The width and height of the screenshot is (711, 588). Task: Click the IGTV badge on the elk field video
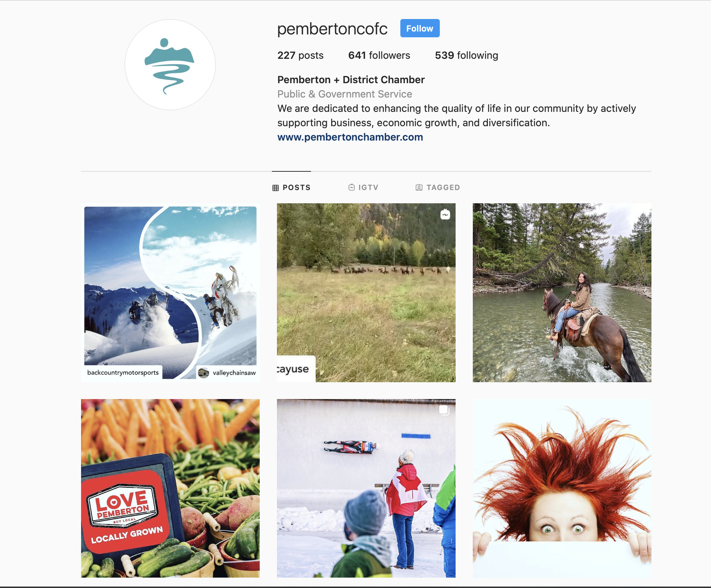click(x=445, y=214)
